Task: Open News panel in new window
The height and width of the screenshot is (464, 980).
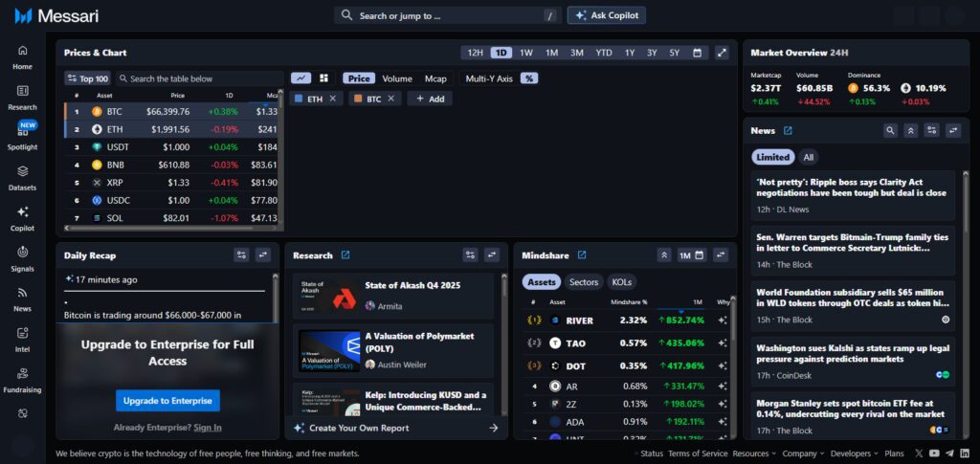Action: (789, 130)
